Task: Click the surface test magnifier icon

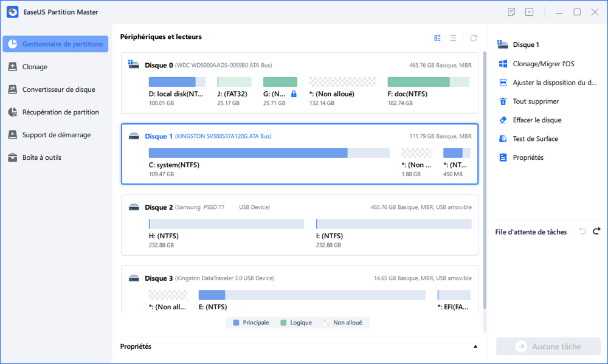Action: 503,139
